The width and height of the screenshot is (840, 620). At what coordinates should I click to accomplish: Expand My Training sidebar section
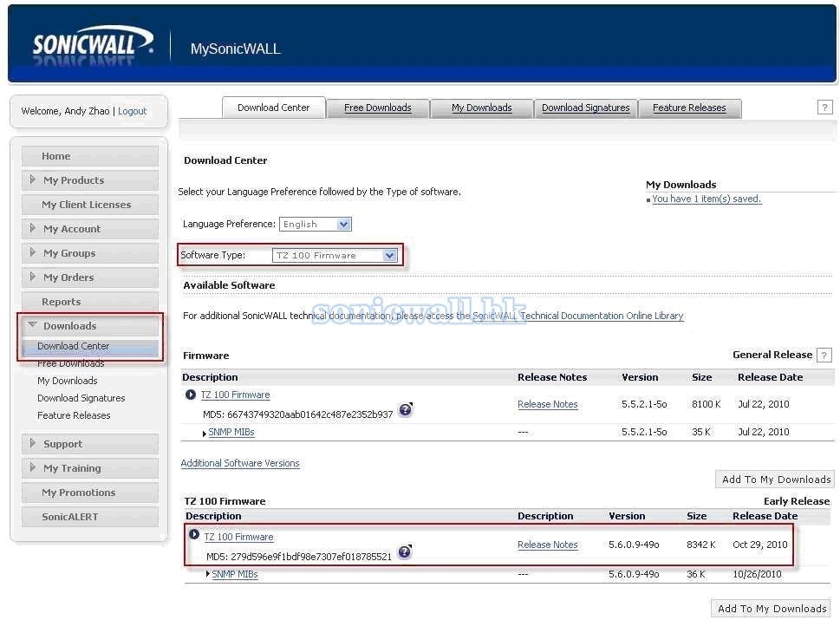(90, 467)
